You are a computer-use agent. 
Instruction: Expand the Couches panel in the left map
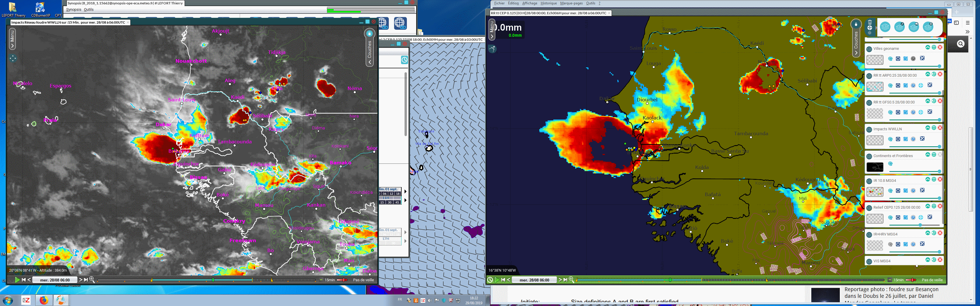(370, 48)
